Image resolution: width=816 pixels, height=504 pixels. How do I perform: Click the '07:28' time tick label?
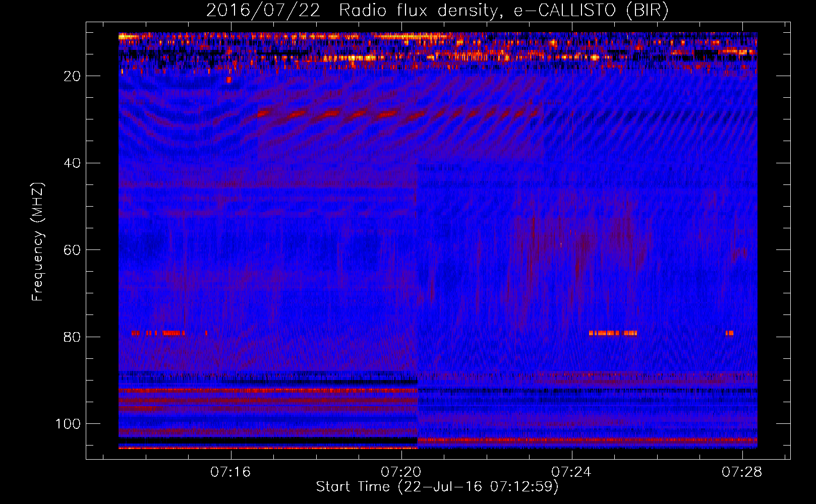tap(742, 472)
